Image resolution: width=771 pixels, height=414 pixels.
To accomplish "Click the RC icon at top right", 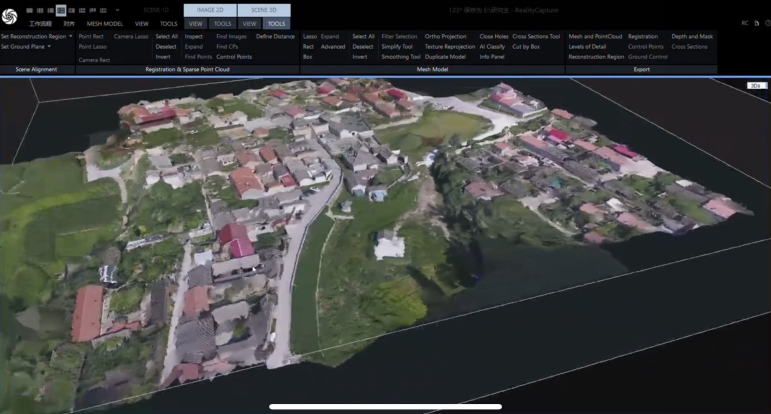I will [744, 22].
